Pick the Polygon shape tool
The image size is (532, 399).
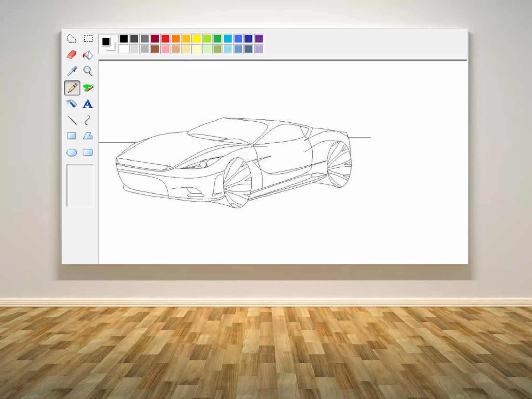[88, 136]
